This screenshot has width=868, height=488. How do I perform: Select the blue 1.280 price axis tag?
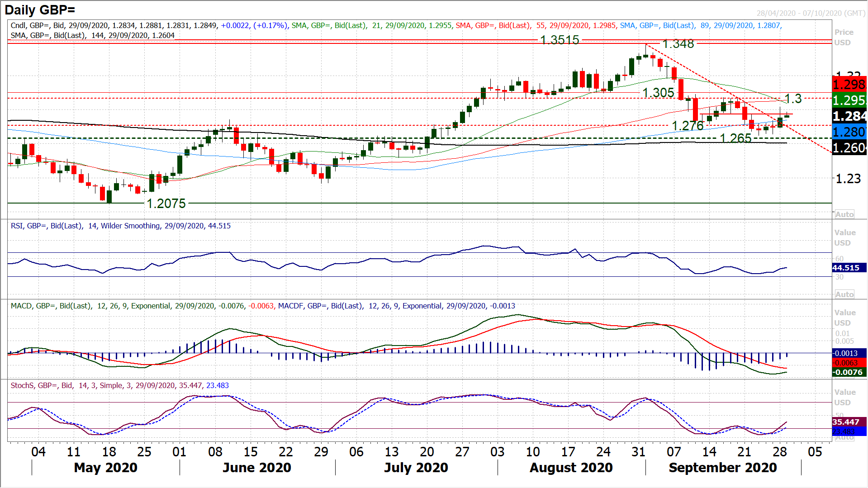click(849, 132)
